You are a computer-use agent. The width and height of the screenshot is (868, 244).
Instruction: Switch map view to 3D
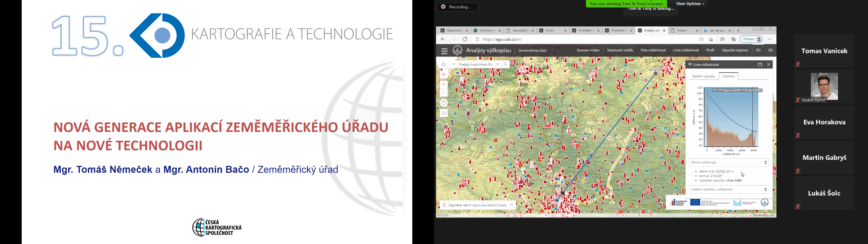coord(770,50)
